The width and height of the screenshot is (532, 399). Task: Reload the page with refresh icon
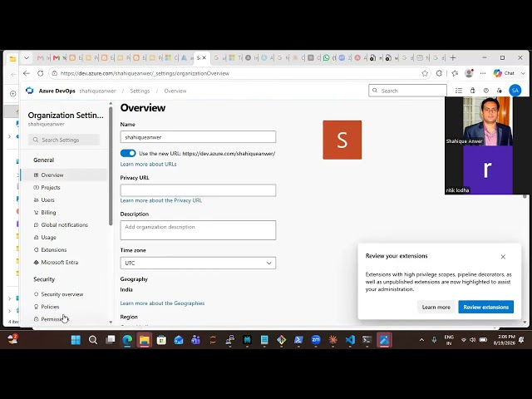pyautogui.click(x=41, y=73)
